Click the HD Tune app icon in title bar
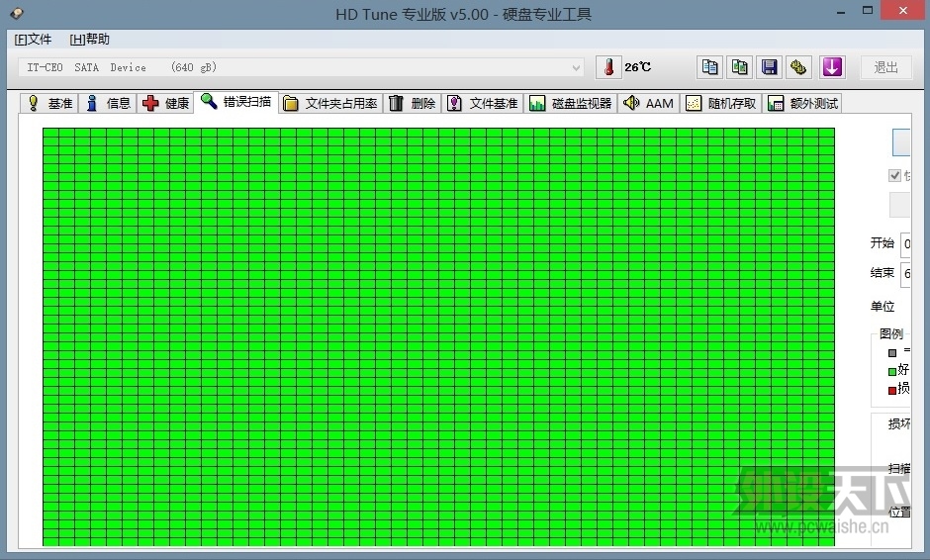The width and height of the screenshot is (930, 560). (x=17, y=13)
